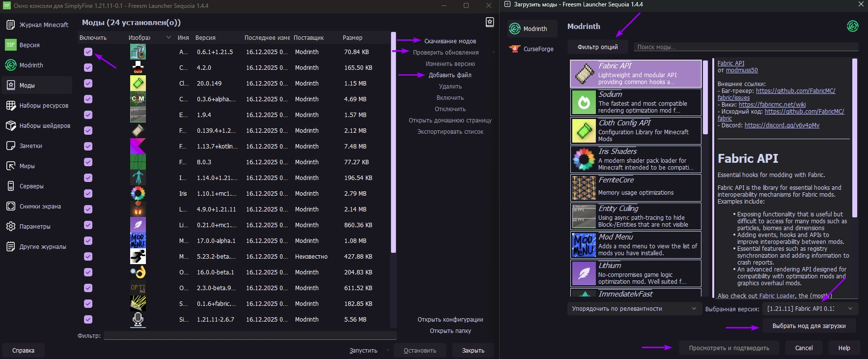The width and height of the screenshot is (868, 359).
Task: Open the Наборы шейдеров section icon
Action: tap(11, 126)
